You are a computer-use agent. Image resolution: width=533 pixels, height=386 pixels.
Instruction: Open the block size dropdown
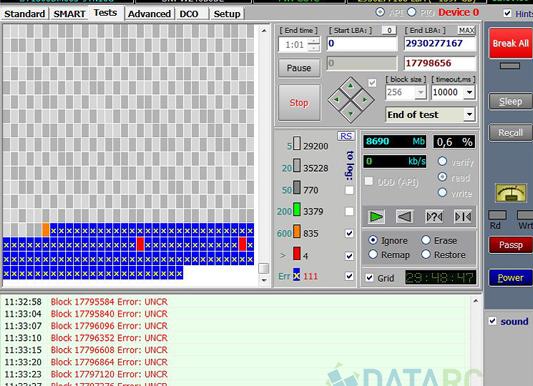[x=421, y=92]
